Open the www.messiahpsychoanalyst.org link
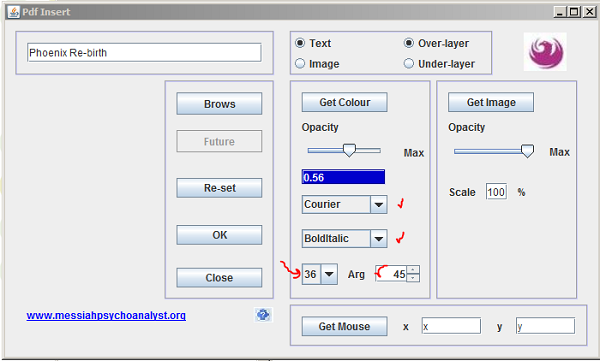The width and height of the screenshot is (600, 361). [106, 315]
